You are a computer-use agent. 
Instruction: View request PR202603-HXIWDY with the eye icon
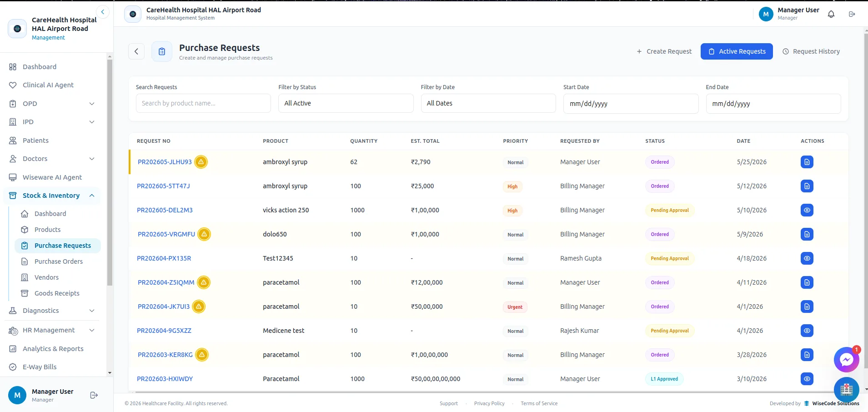click(807, 379)
